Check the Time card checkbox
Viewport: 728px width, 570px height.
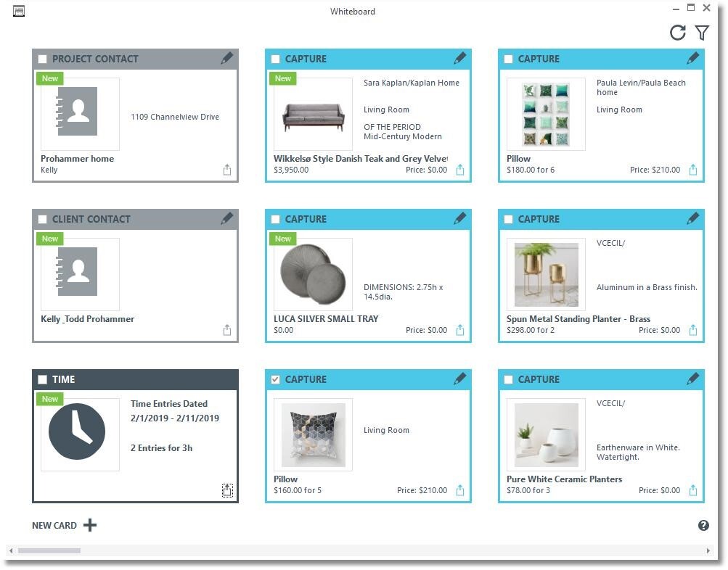pos(43,379)
